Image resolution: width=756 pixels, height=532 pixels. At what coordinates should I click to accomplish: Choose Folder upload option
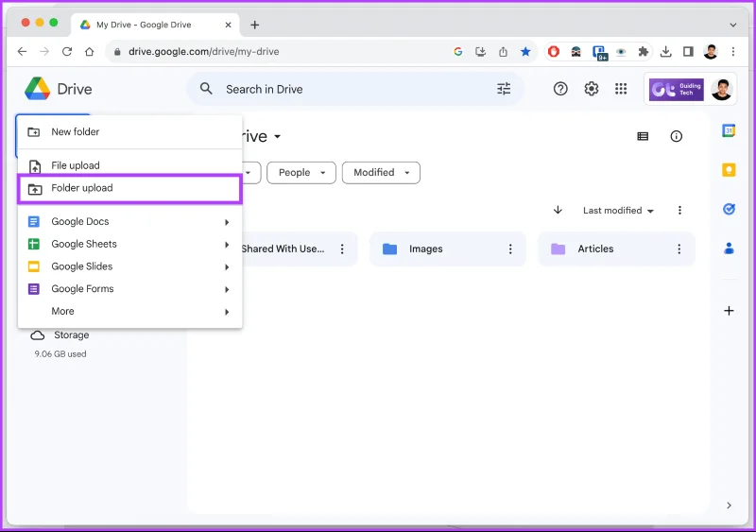[129, 188]
